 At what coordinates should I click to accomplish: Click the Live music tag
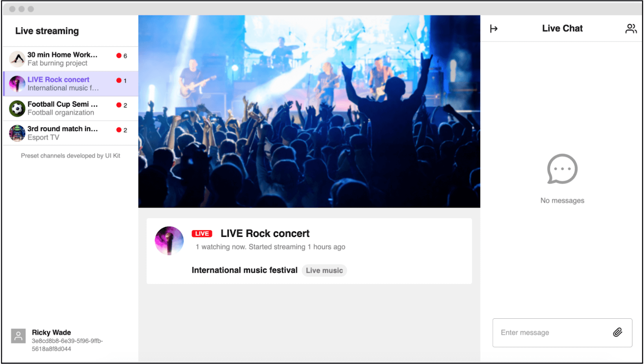click(x=324, y=270)
